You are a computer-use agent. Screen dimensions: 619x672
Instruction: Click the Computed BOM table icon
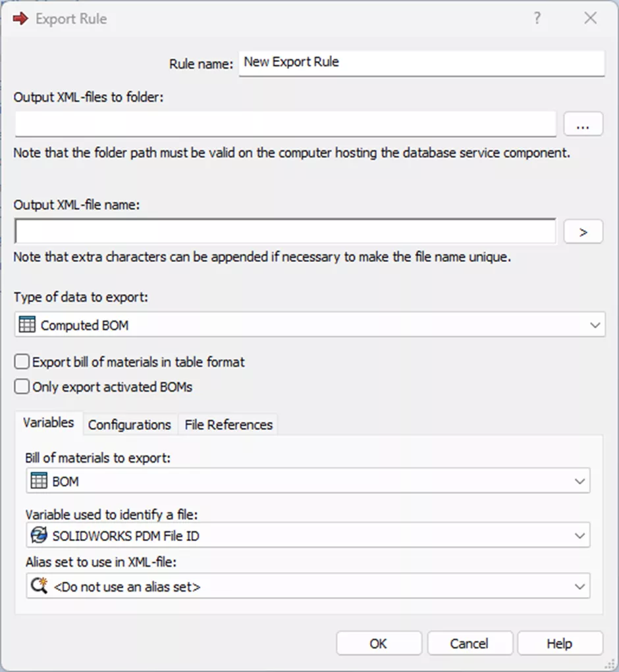point(27,324)
